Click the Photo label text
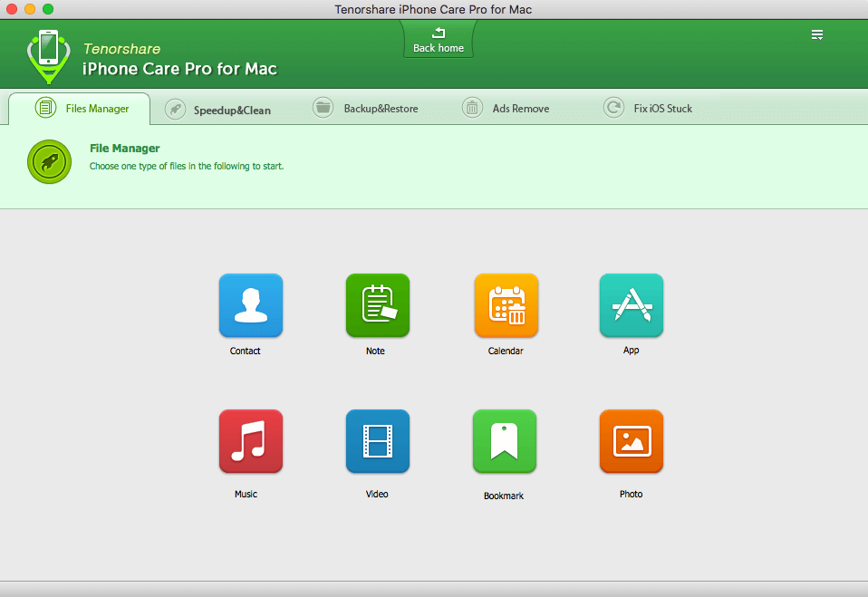The image size is (868, 597). point(632,494)
